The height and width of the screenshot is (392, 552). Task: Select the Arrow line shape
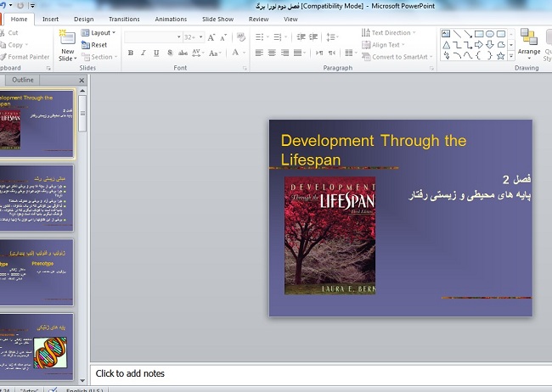coord(468,34)
